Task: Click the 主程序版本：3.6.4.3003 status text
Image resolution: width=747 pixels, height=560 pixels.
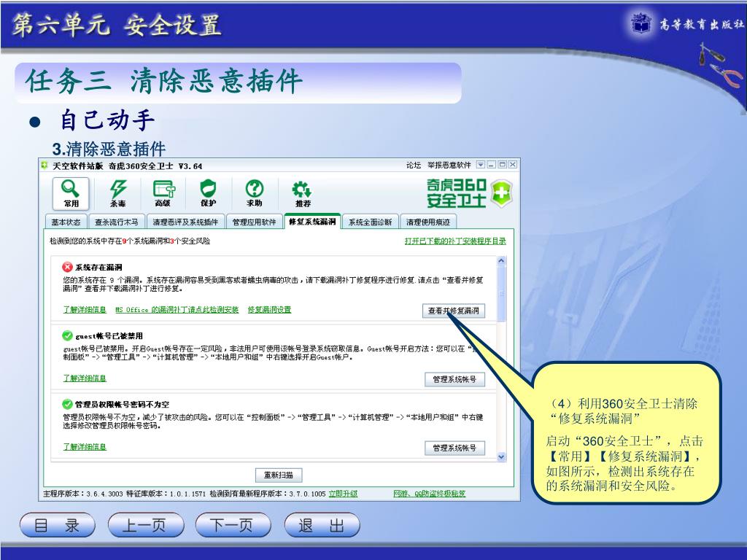Action: click(83, 494)
